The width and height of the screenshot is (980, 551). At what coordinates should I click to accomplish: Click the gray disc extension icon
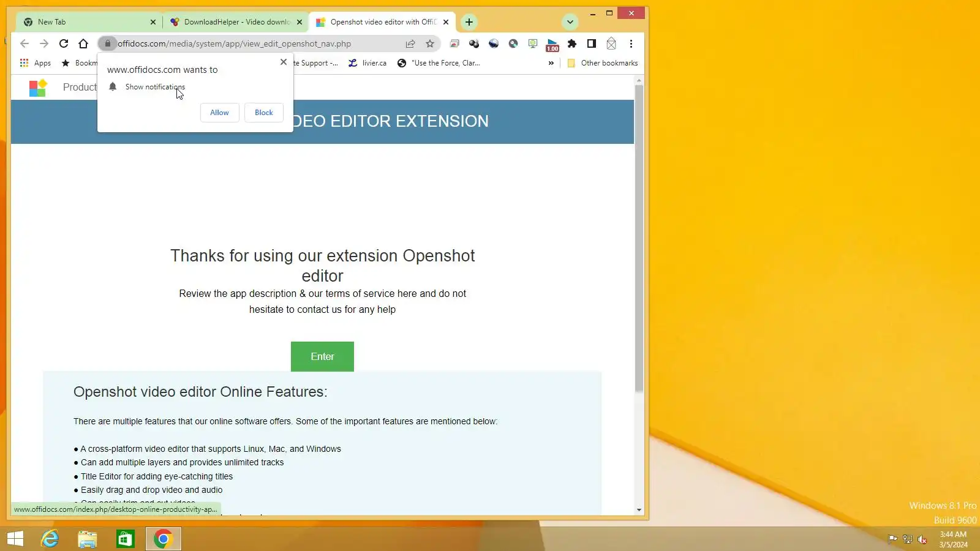click(513, 43)
